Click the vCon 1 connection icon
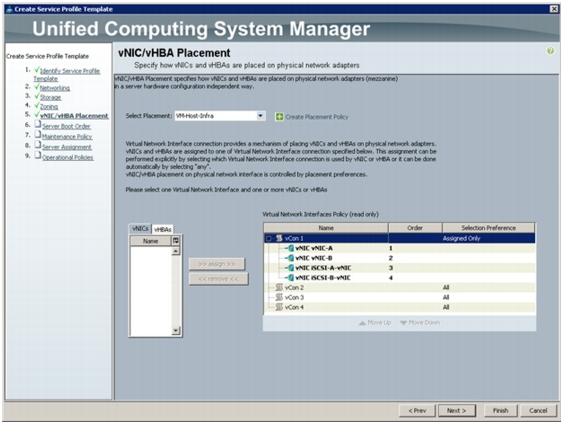Image resolution: width=570 pixels, height=426 pixels. [x=279, y=238]
